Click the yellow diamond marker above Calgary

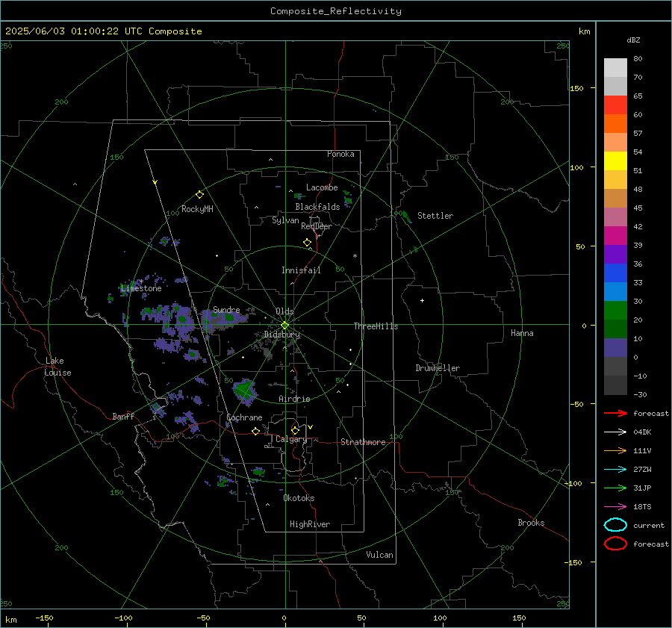click(x=295, y=430)
